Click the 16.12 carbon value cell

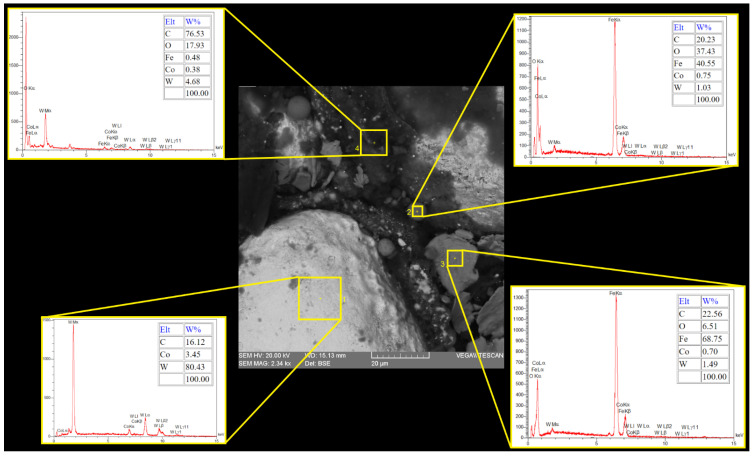(x=197, y=342)
